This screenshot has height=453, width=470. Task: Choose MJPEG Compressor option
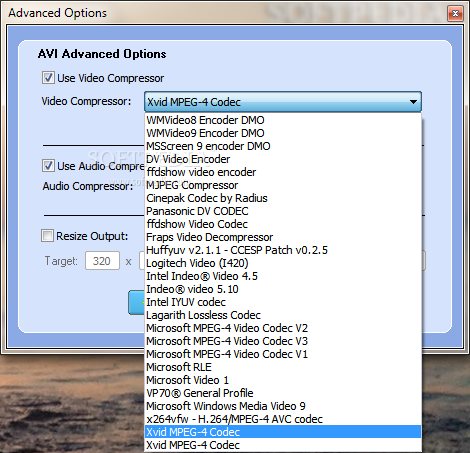pyautogui.click(x=283, y=185)
